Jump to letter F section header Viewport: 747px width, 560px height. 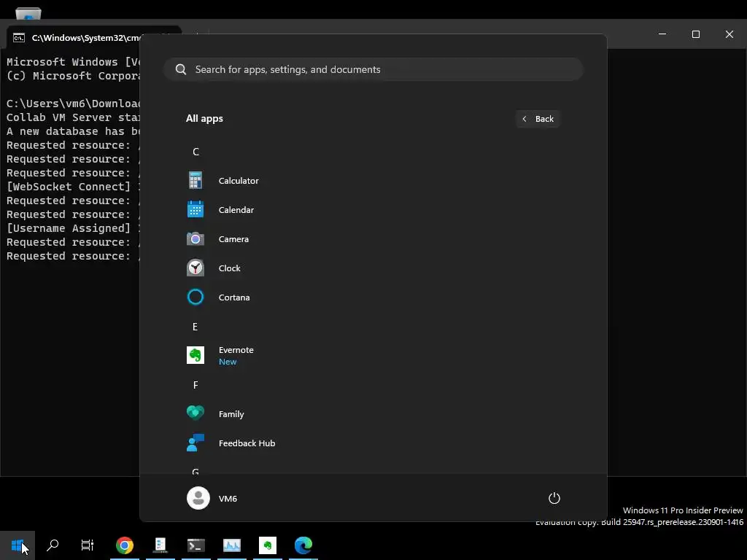point(196,385)
